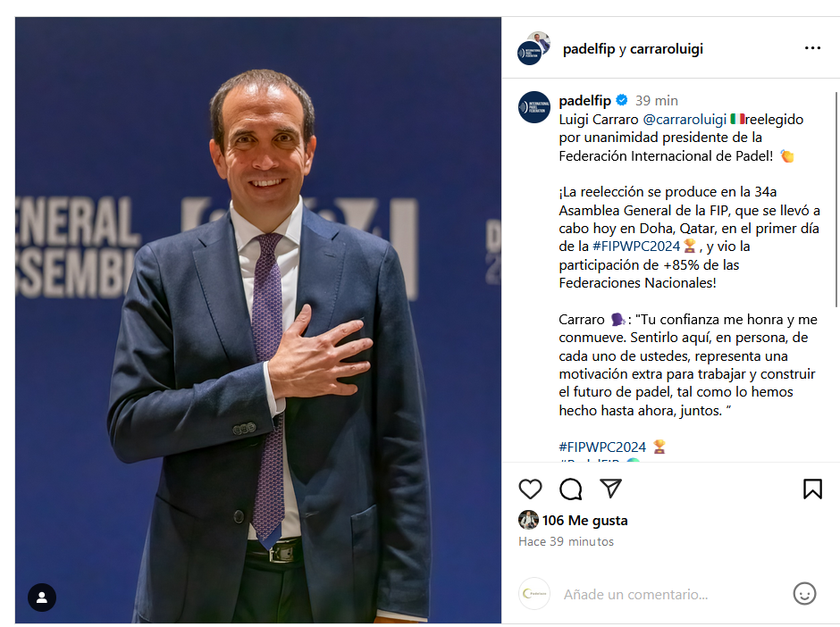The height and width of the screenshot is (627, 840).
Task: Open the #FIPWPC2024 hashtag at caption bottom
Action: pyautogui.click(x=602, y=447)
